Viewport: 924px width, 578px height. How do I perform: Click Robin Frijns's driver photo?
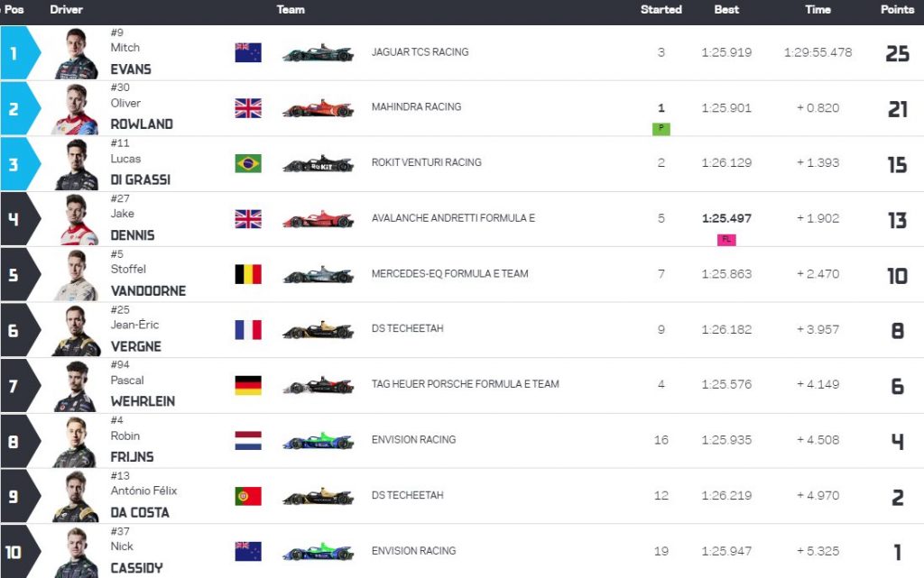click(76, 442)
